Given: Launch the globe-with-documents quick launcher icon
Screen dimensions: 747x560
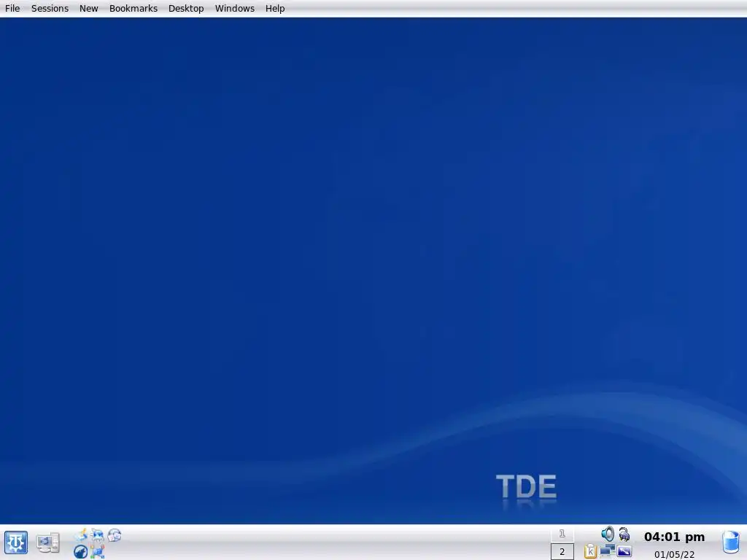Looking at the screenshot, I should point(115,534).
